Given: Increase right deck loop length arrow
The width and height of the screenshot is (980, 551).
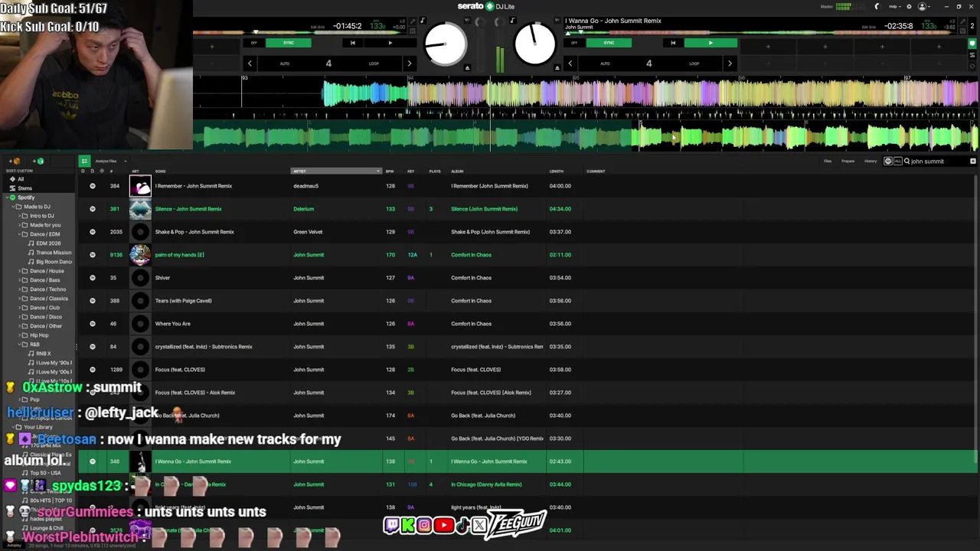Looking at the screenshot, I should tap(730, 64).
